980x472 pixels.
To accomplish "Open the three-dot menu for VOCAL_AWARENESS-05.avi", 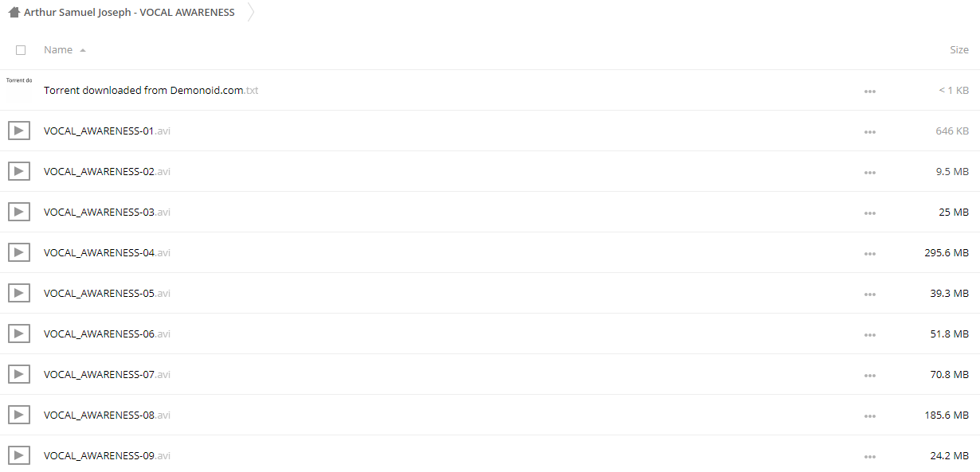I will pos(870,295).
